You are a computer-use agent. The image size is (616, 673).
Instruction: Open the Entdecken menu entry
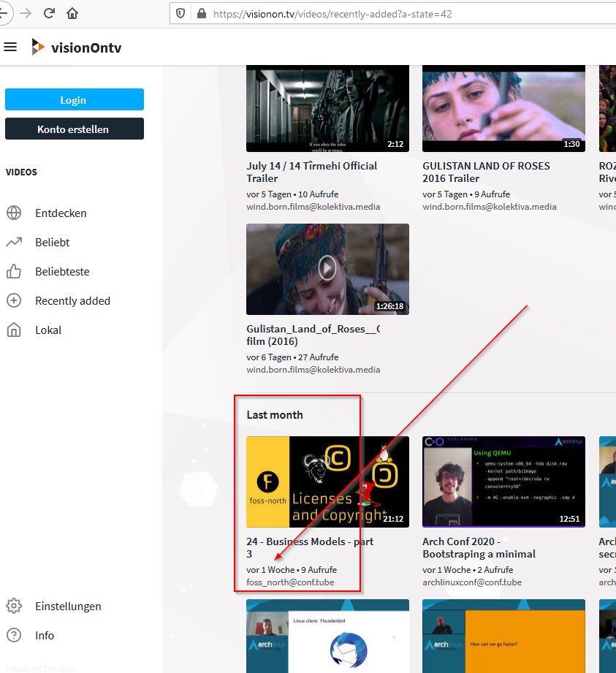tap(61, 213)
